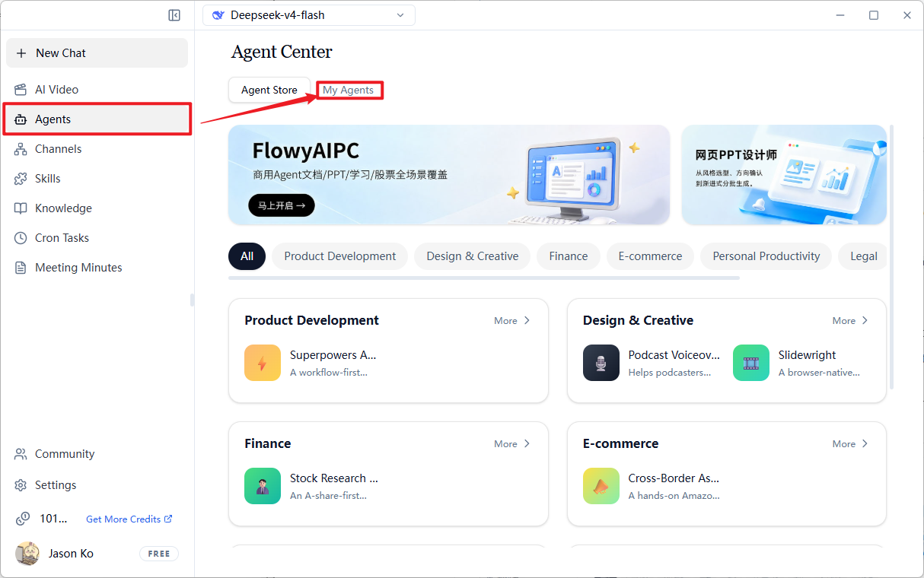Filter by Personal Productivity category

pos(766,256)
